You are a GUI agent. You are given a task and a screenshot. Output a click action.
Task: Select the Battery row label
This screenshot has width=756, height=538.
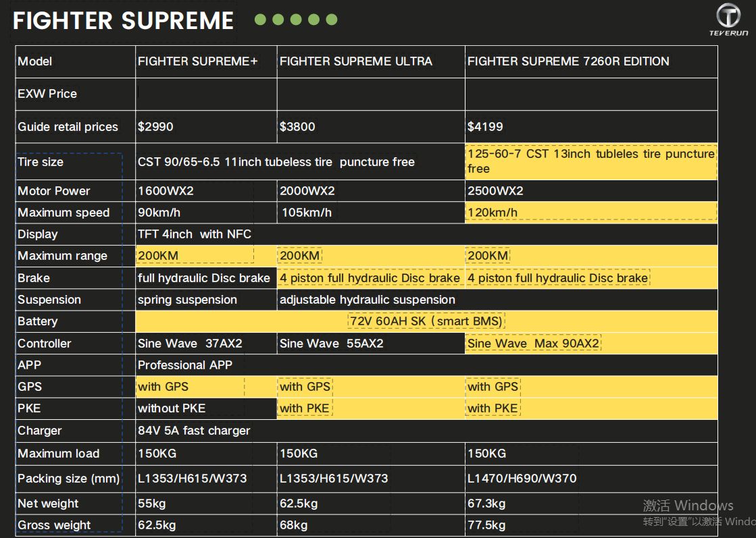(x=38, y=321)
